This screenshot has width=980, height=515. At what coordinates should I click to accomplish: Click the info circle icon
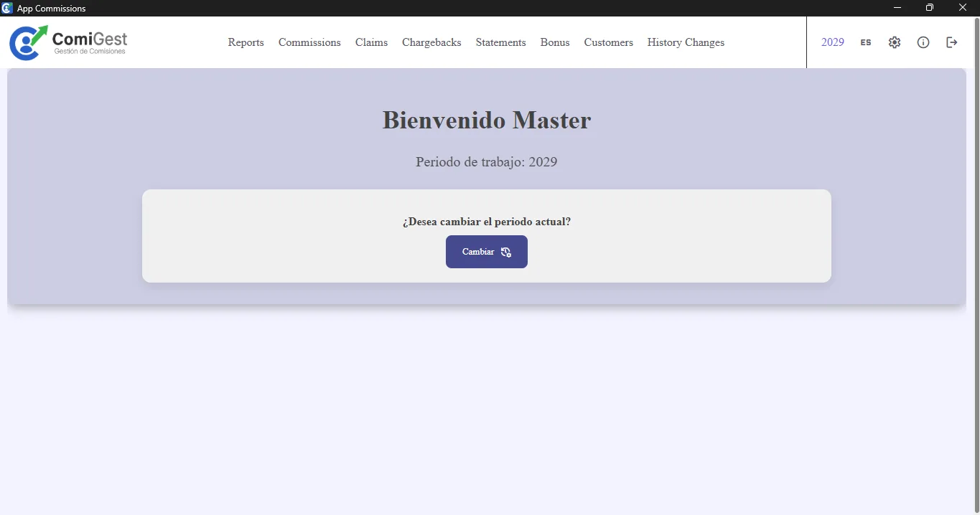pos(923,42)
